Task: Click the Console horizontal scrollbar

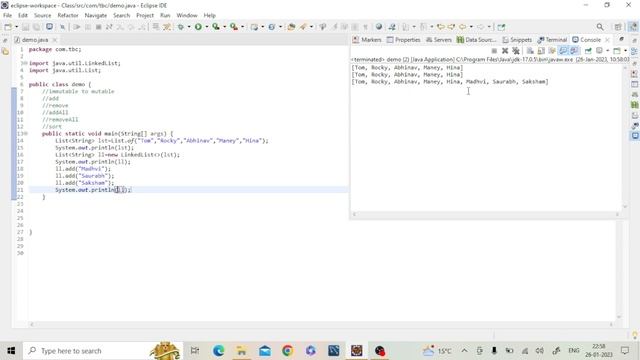Action: 486,214
